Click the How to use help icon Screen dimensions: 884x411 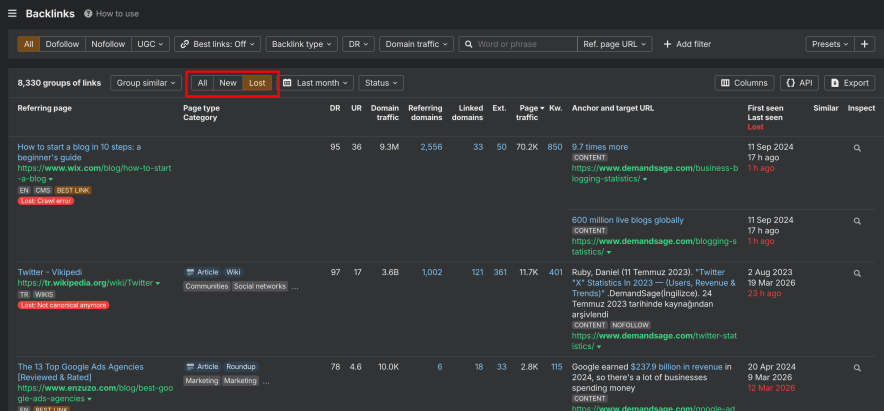click(x=89, y=14)
